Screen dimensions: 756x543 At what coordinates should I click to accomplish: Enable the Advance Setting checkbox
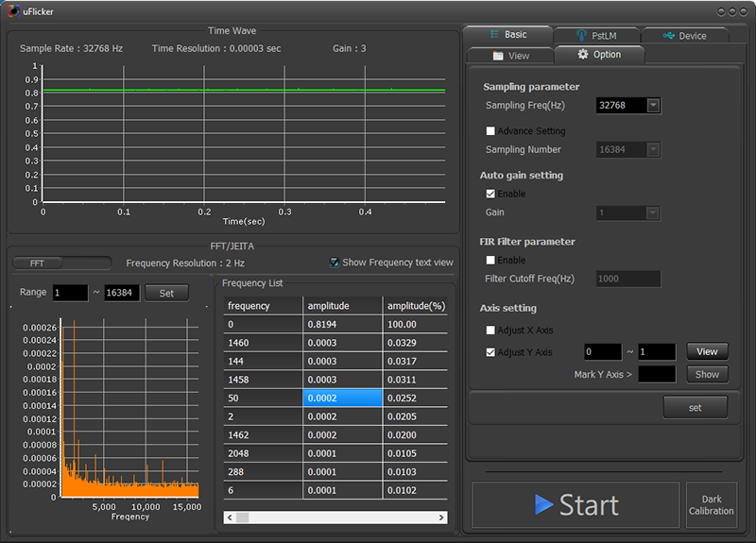[x=490, y=131]
